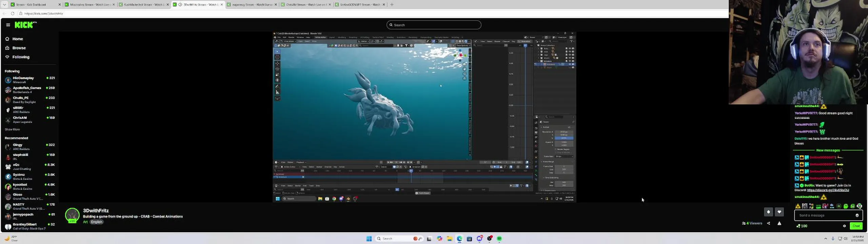Open the Playback dropdown in the timeline

pyautogui.click(x=301, y=162)
